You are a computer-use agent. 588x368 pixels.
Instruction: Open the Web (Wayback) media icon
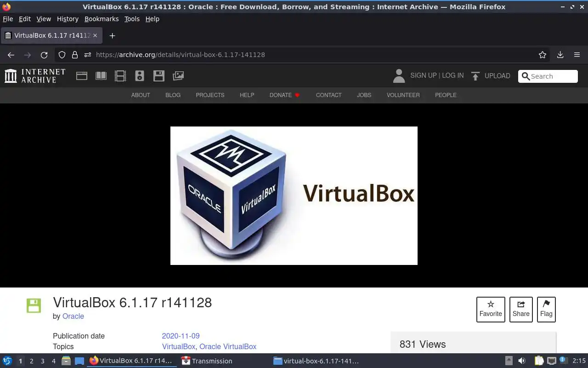pyautogui.click(x=82, y=76)
